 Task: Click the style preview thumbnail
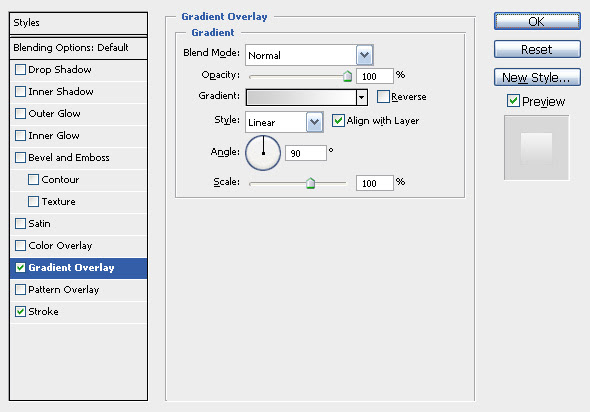pyautogui.click(x=537, y=148)
